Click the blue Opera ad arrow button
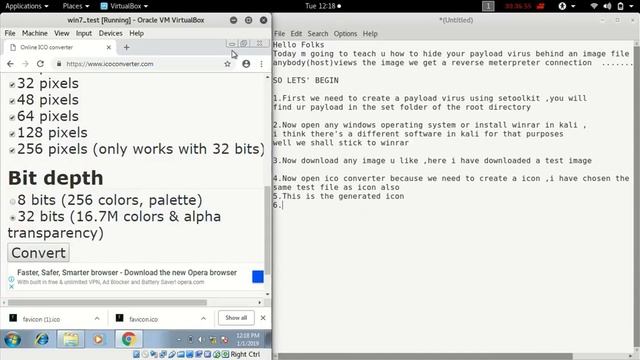The height and width of the screenshot is (360, 640). point(258,276)
